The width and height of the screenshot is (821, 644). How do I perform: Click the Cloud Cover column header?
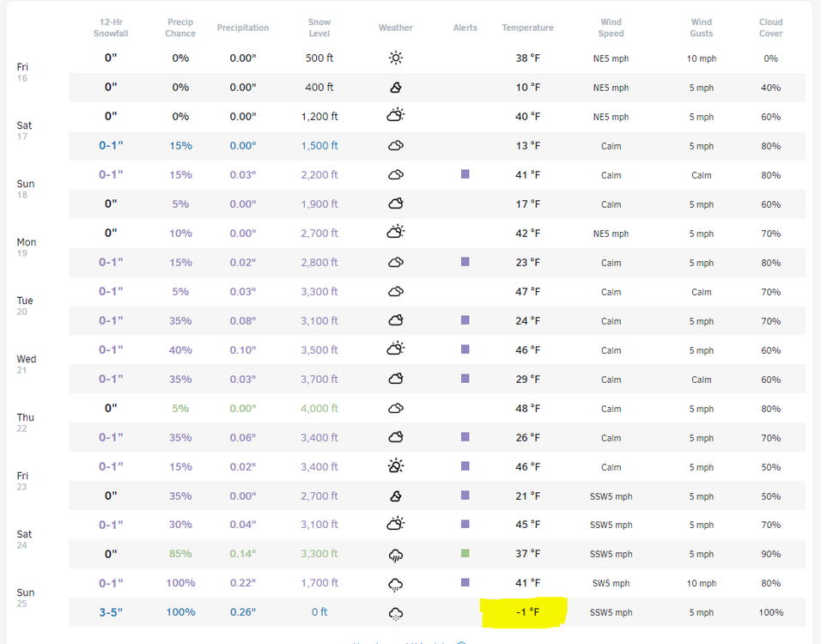click(x=770, y=28)
